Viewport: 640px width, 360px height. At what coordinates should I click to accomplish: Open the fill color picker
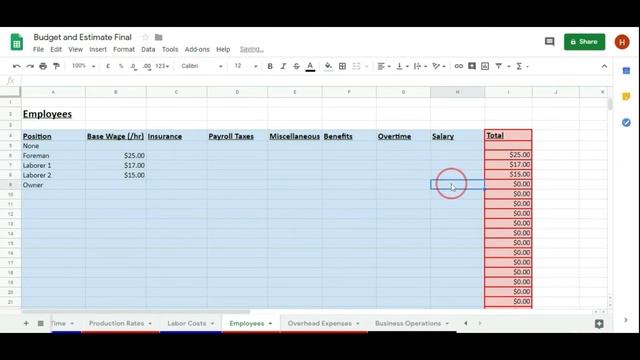[x=328, y=66]
